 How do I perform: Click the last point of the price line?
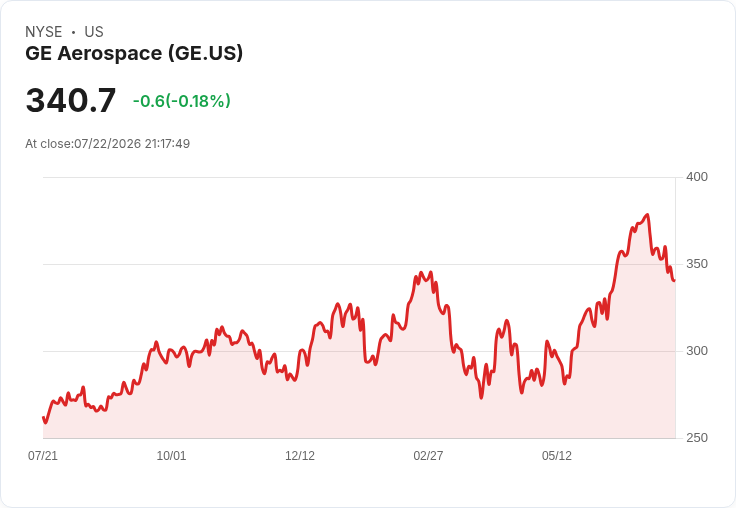675,280
